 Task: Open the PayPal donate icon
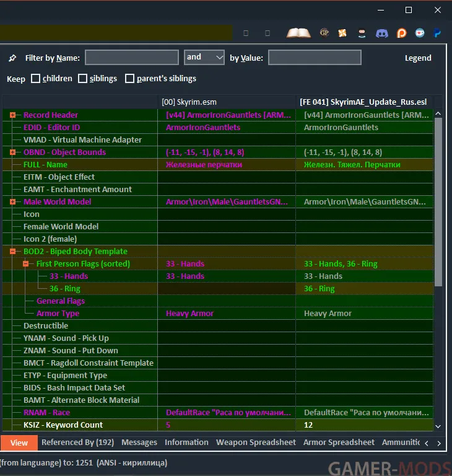(x=437, y=33)
